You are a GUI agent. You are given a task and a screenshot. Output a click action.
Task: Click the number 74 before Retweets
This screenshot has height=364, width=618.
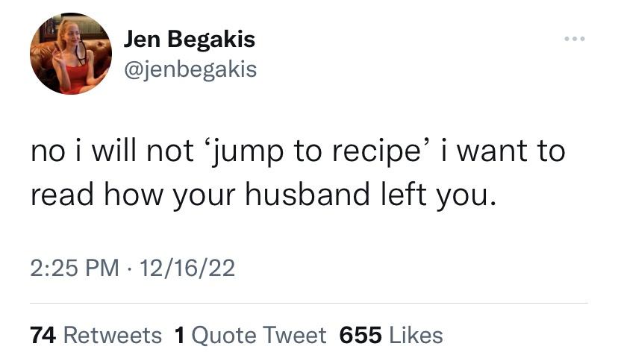43,336
